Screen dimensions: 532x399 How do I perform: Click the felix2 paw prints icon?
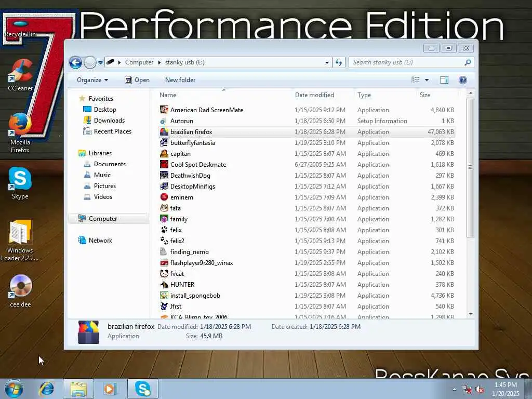point(164,241)
